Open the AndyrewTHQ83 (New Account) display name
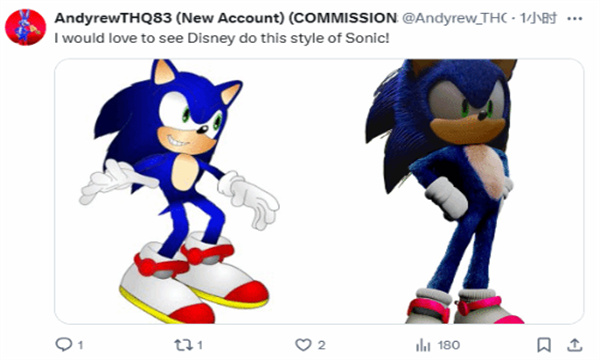The height and width of the screenshot is (360, 600). (x=226, y=18)
